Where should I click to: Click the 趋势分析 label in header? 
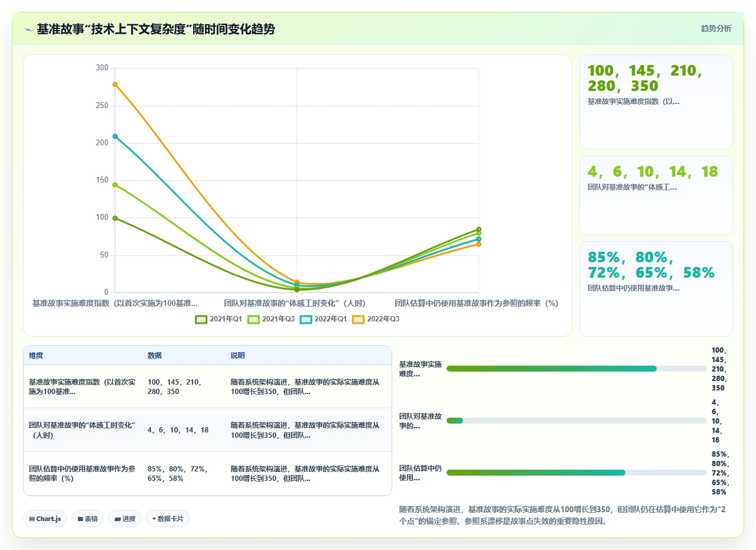(x=716, y=28)
